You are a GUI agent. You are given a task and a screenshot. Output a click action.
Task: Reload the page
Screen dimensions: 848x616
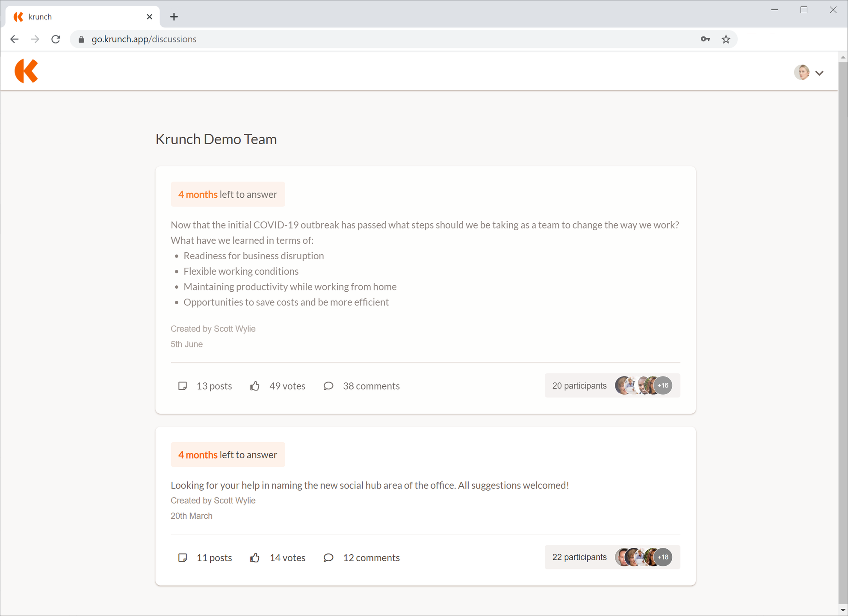(56, 39)
